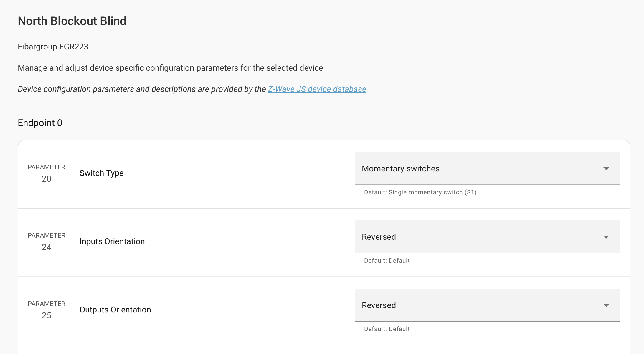Click the Fibargroup FGR223 device text
This screenshot has width=644, height=354.
pos(53,47)
